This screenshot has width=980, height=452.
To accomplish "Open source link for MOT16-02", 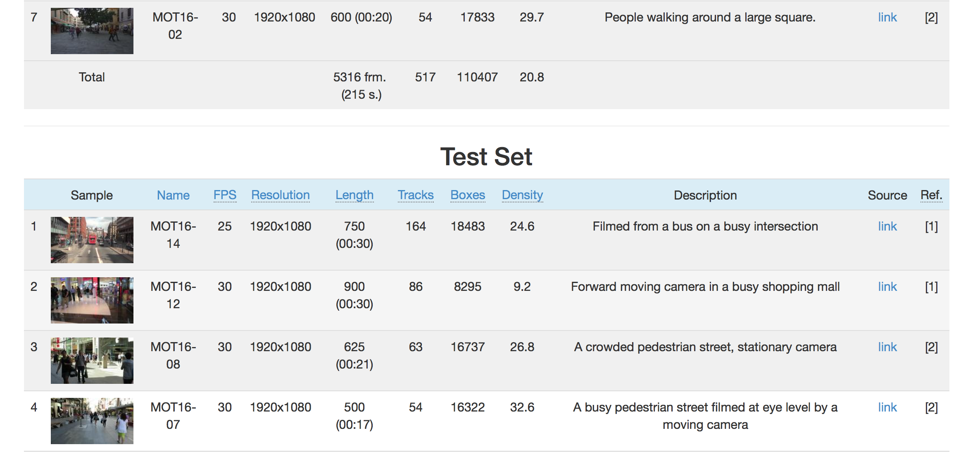I will (887, 17).
